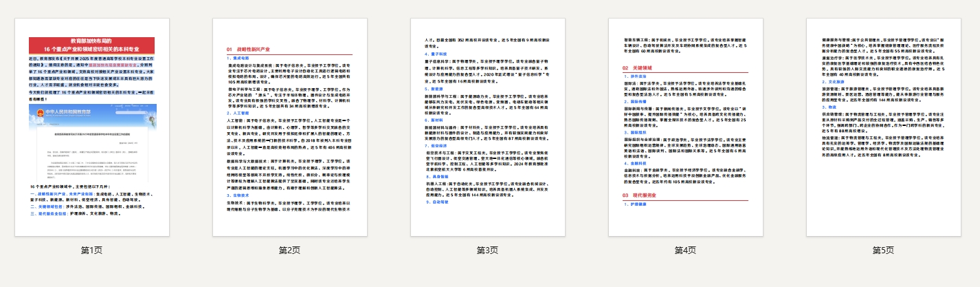
Task: Click subheading 1、护理健康 on page 4
Action: tap(636, 205)
